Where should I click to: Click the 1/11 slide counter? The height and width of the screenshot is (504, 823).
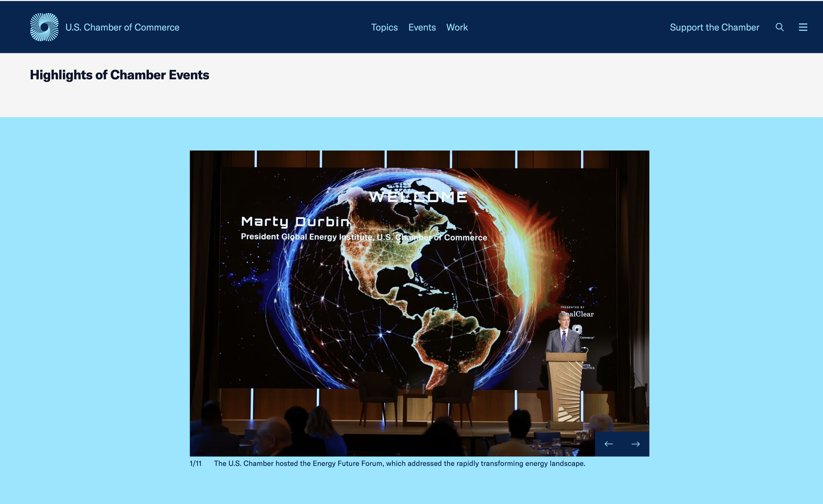[195, 463]
